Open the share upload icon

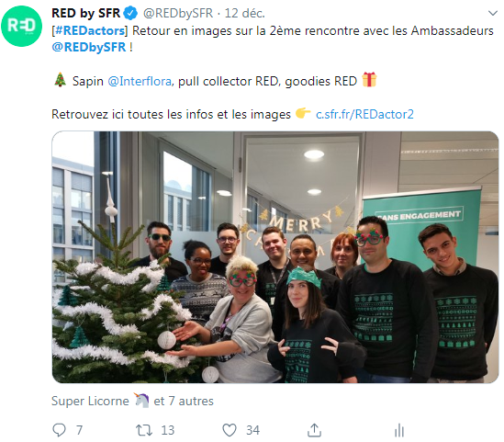[314, 430]
